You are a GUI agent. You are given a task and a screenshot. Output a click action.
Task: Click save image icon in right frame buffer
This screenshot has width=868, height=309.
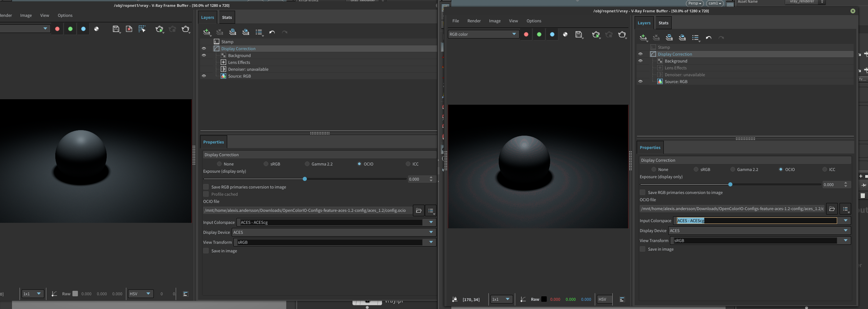[579, 35]
